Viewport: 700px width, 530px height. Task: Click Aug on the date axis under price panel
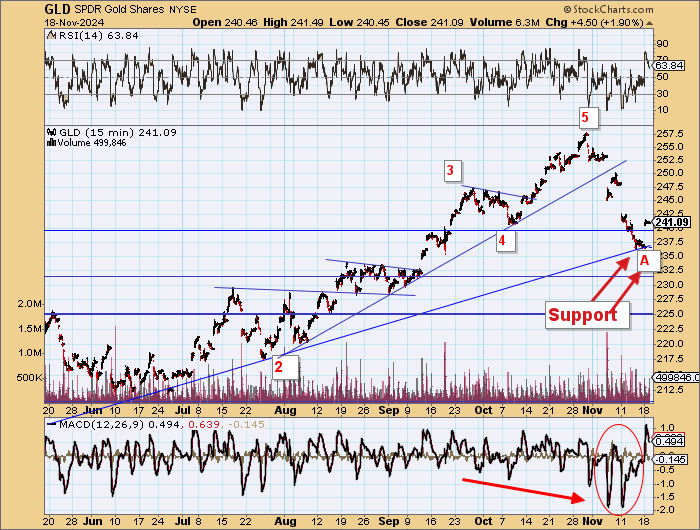[x=285, y=410]
